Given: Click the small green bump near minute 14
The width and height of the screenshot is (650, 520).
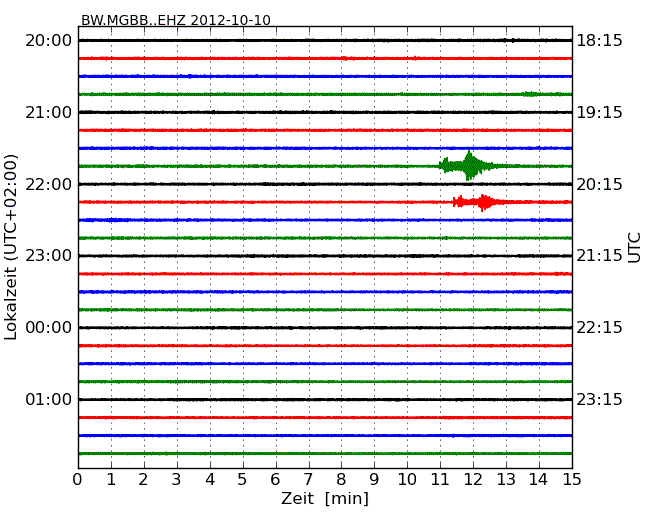Looking at the screenshot, I should pyautogui.click(x=530, y=94).
